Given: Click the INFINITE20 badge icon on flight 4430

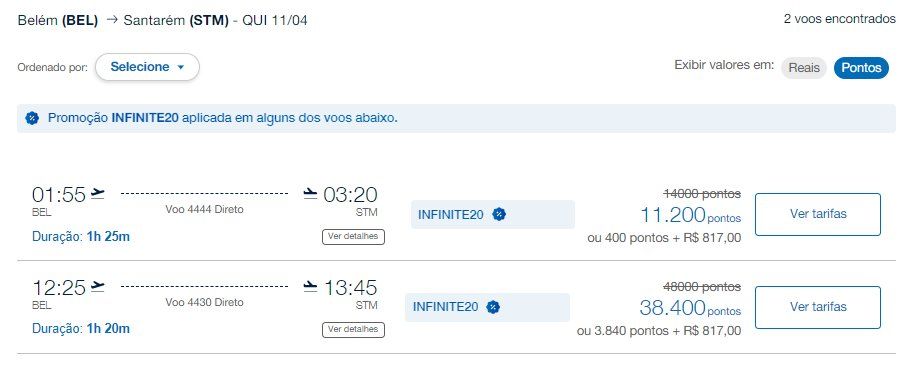Looking at the screenshot, I should 494,307.
